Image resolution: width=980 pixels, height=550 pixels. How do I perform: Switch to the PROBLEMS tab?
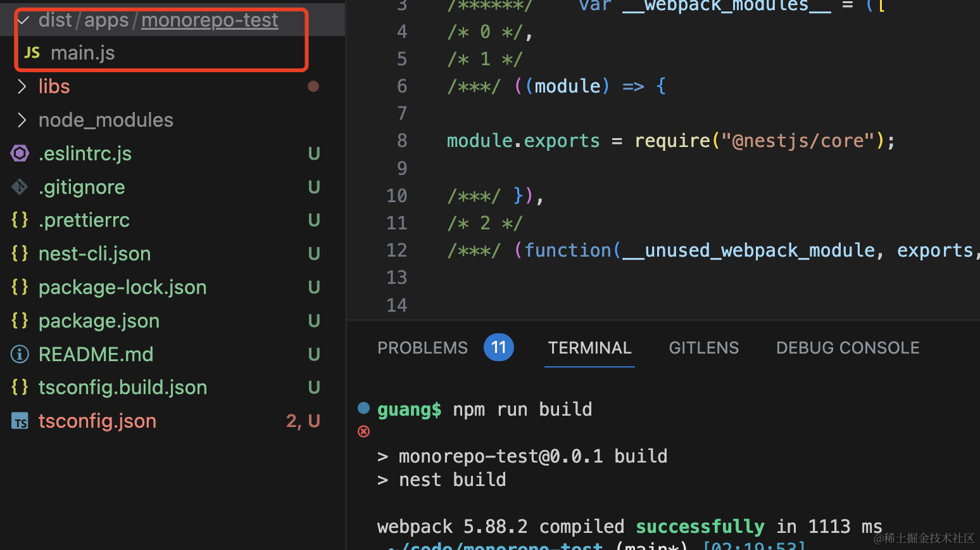[x=422, y=348]
